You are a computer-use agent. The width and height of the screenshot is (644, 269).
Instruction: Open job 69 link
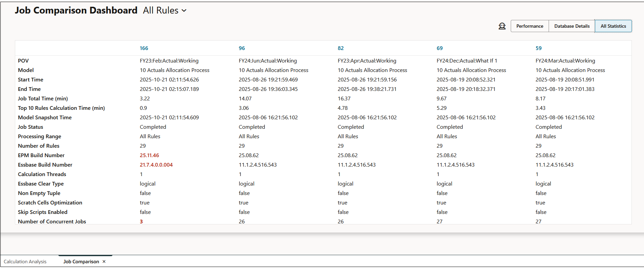click(440, 48)
